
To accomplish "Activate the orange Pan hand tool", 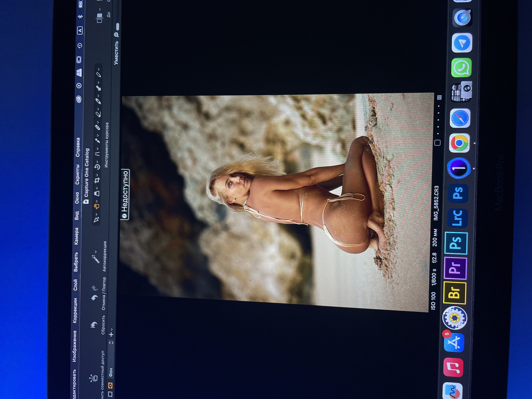I will (96, 206).
